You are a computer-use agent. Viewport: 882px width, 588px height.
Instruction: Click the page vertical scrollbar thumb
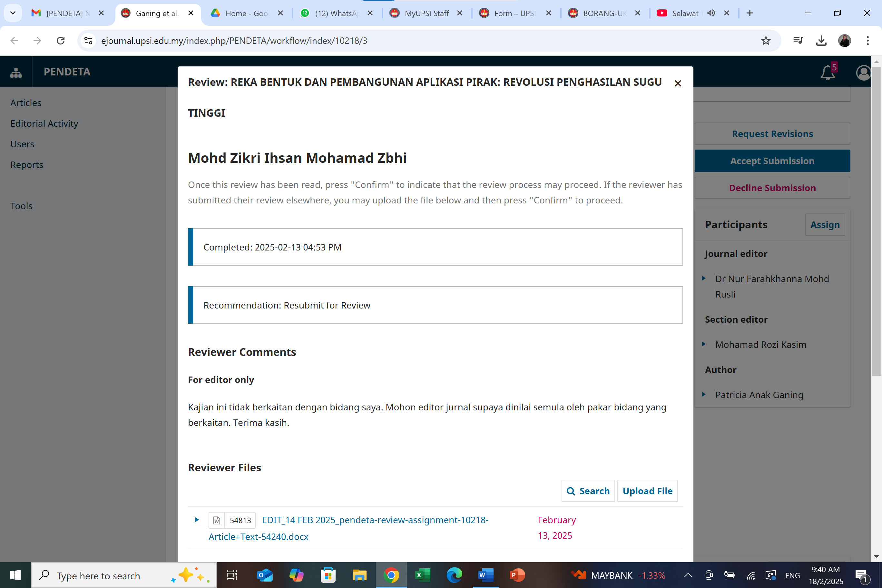(x=876, y=221)
